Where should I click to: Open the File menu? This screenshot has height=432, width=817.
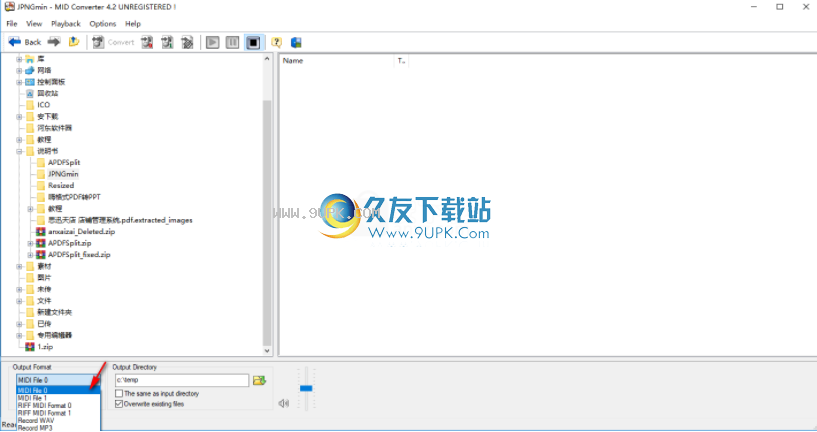click(11, 23)
